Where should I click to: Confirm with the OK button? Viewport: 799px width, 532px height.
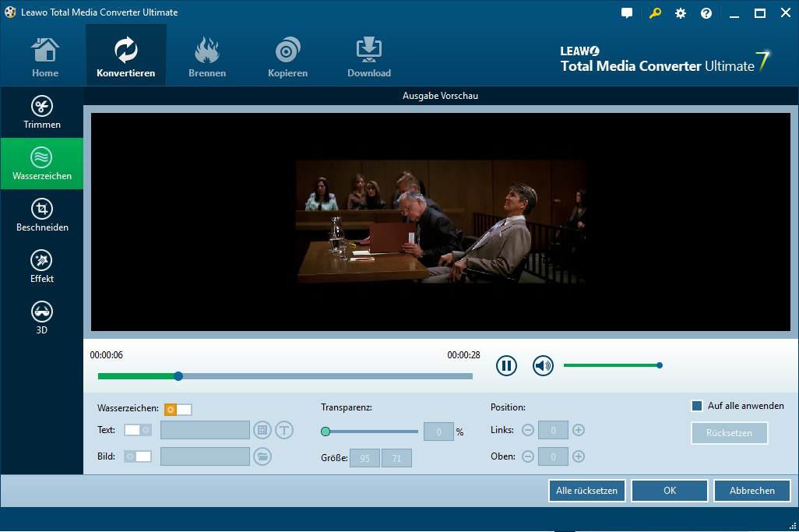670,491
